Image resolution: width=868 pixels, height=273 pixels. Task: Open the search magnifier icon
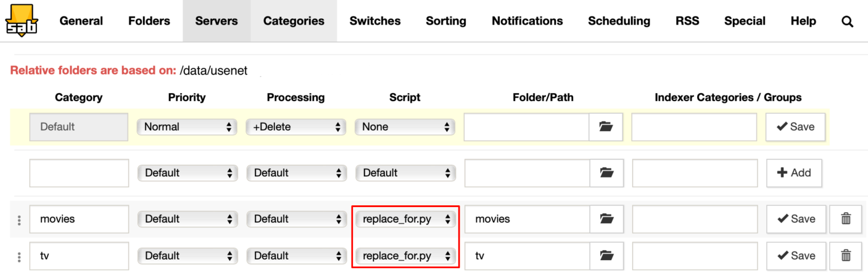(x=847, y=22)
